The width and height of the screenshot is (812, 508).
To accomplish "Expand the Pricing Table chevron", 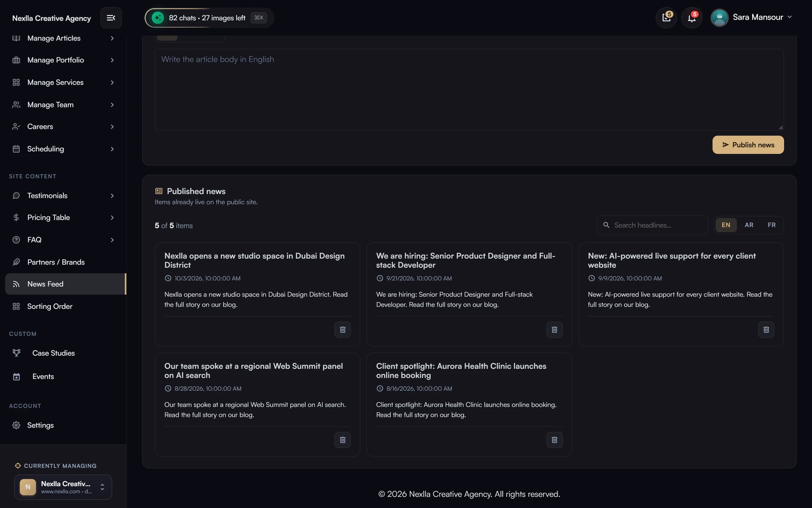I will point(112,217).
